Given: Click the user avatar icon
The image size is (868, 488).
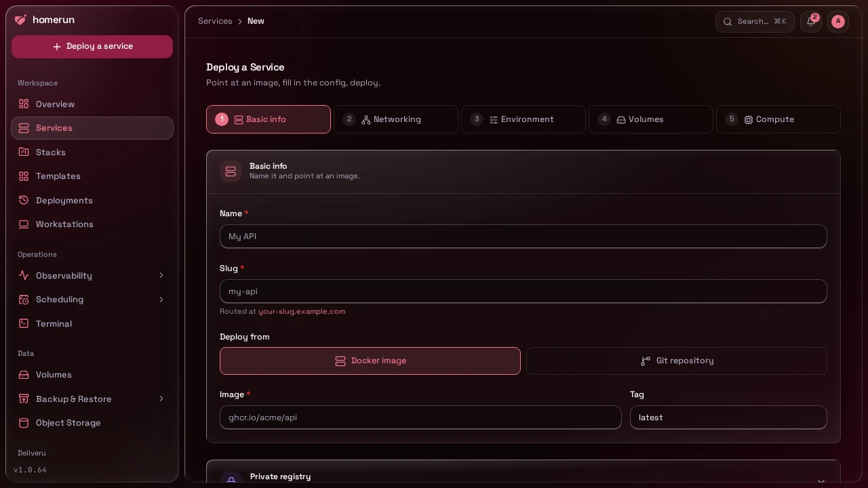Looking at the screenshot, I should [x=838, y=22].
